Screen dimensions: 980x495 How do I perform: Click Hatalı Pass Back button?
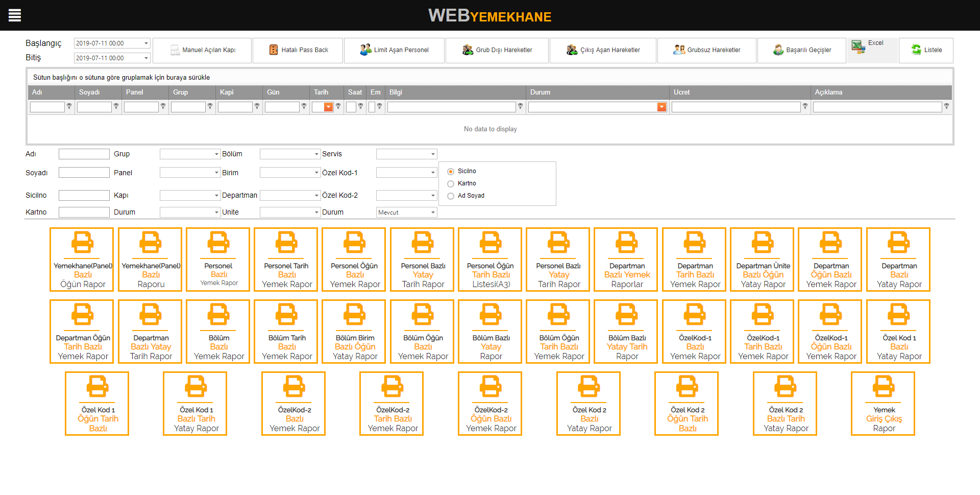(x=298, y=50)
